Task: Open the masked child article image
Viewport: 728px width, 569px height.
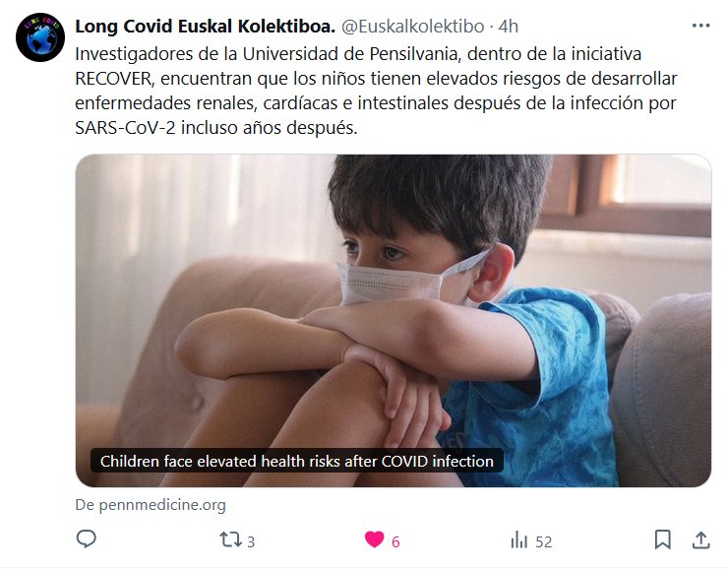Action: 394,321
